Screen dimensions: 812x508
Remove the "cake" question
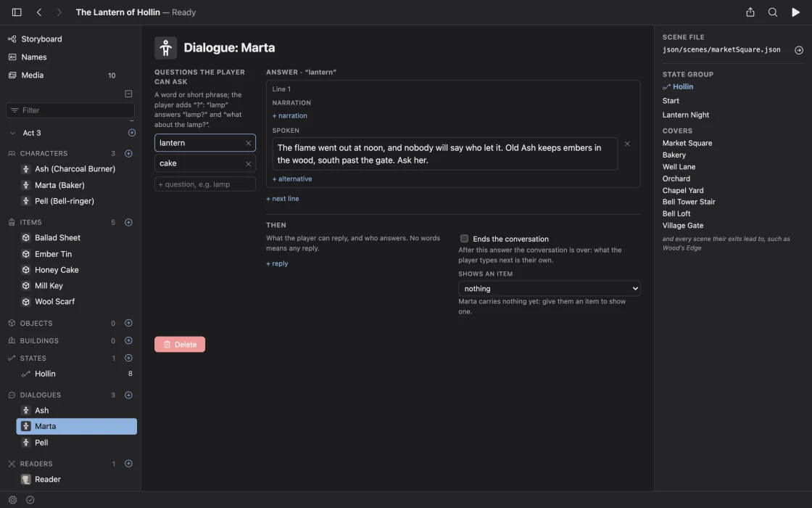[x=248, y=164]
